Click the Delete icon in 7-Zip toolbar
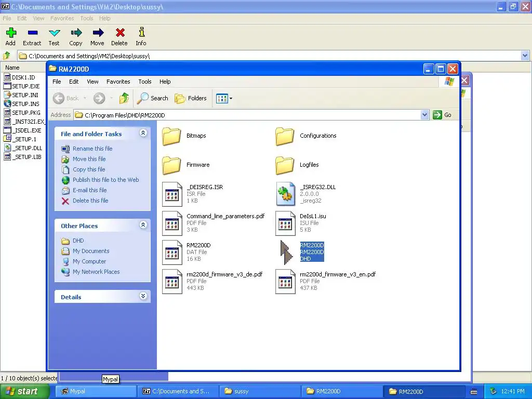Viewport: 532px width, 399px height. coord(120,33)
